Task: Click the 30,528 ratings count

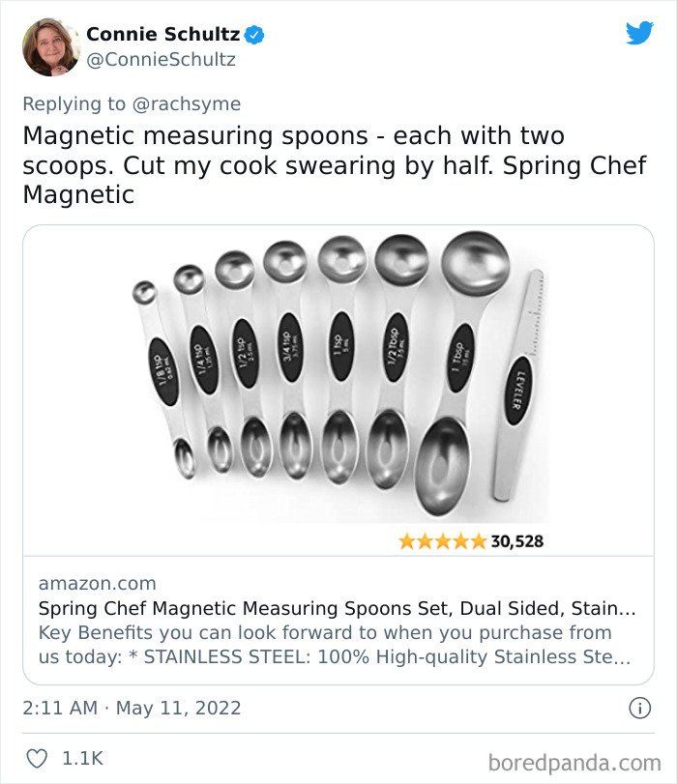Action: (516, 541)
